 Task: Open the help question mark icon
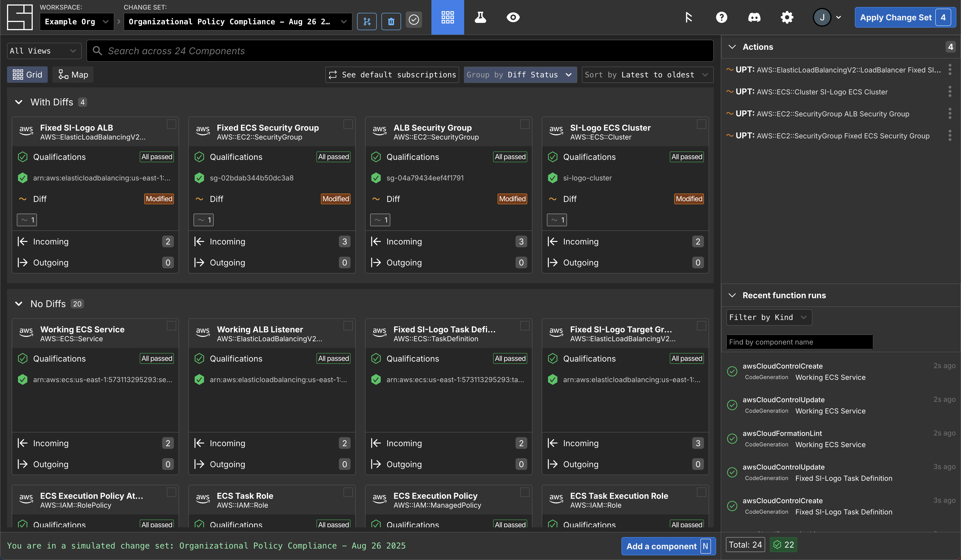(x=721, y=17)
